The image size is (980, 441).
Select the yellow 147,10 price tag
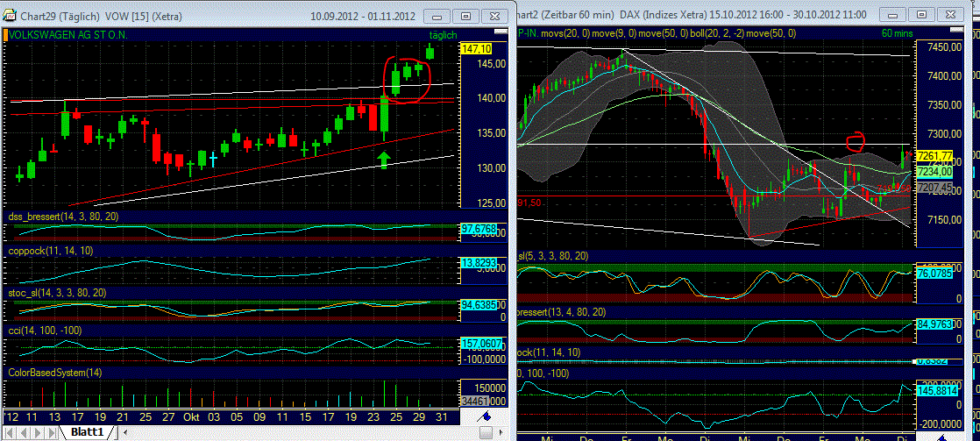[x=476, y=49]
